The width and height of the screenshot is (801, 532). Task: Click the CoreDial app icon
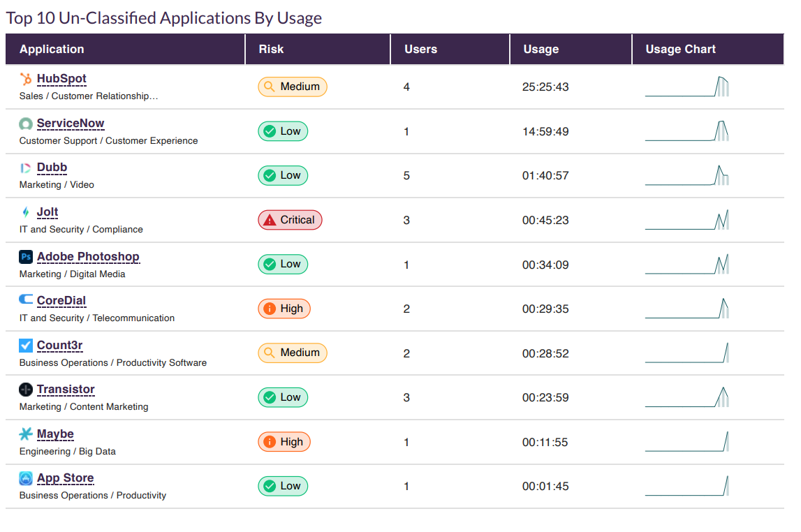pos(24,300)
